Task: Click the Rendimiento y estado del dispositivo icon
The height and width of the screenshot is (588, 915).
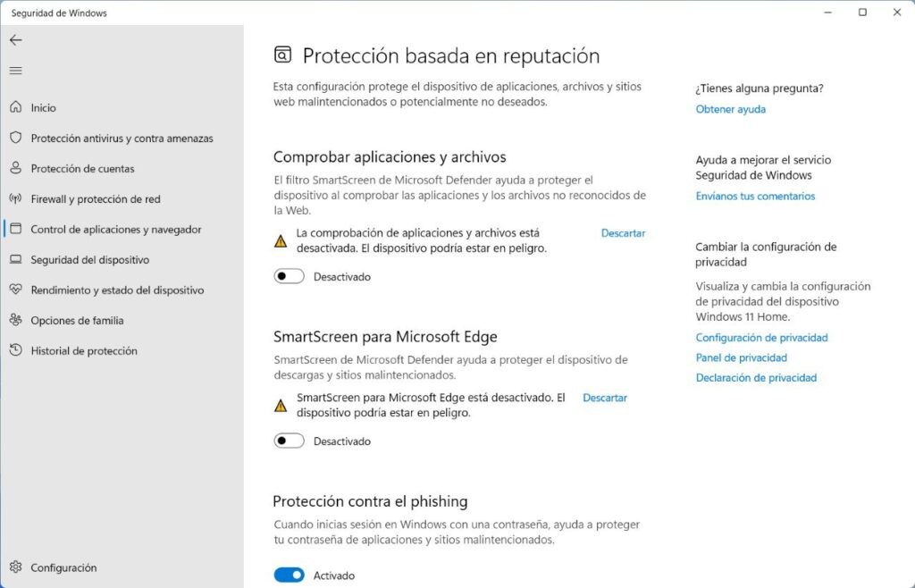Action: 16,290
